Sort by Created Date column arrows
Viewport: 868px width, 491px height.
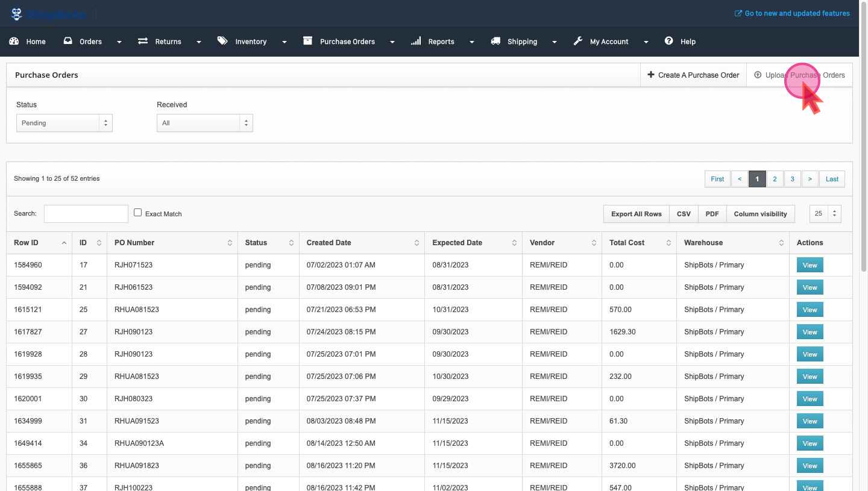click(x=417, y=243)
